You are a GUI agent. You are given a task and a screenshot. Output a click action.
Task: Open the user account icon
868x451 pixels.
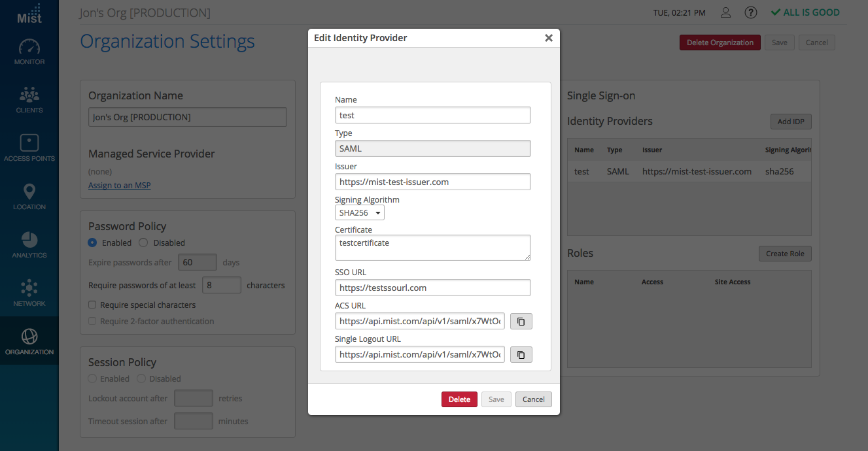[x=725, y=12]
